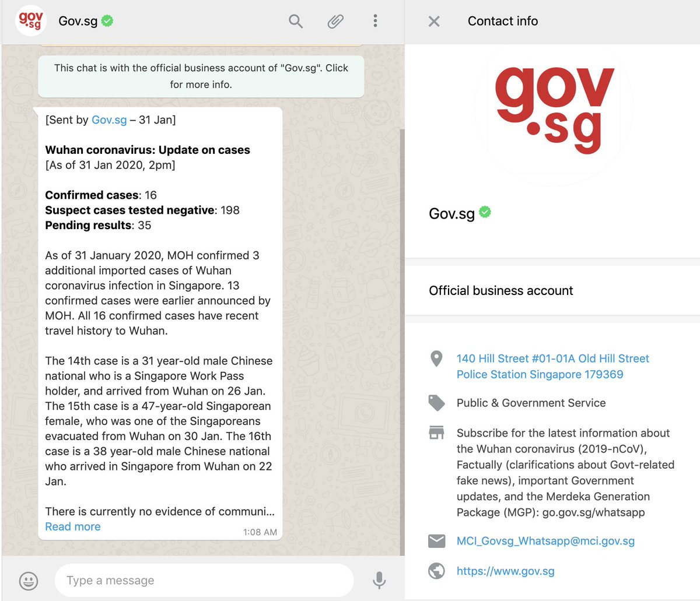Click the subscription description mentioning go.gov.sg/whatsapp
Image resolution: width=700 pixels, height=601 pixels.
pyautogui.click(x=565, y=473)
